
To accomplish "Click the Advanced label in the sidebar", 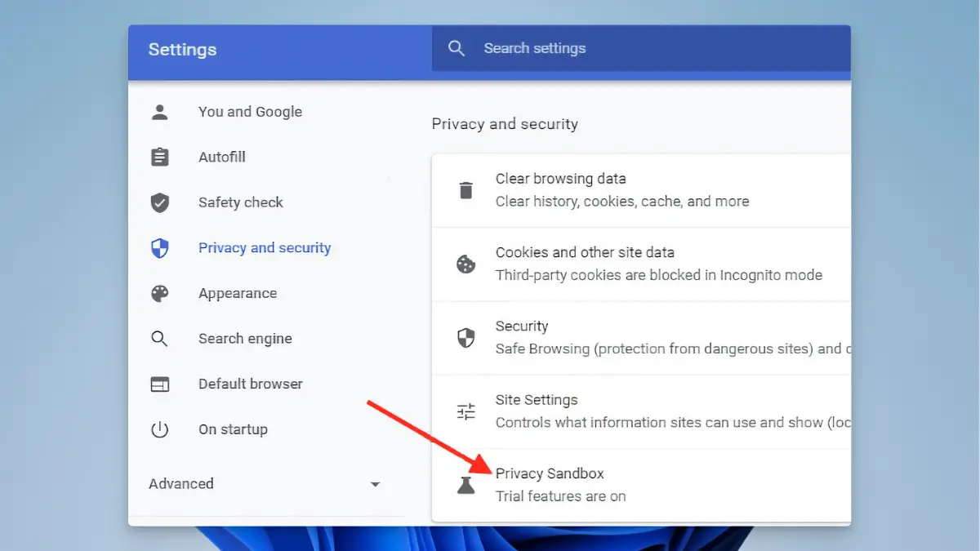I will point(181,484).
